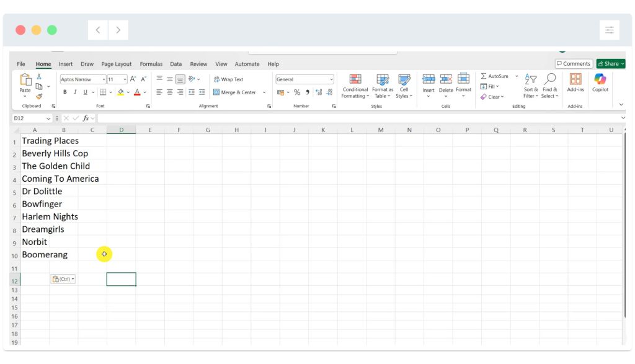635x364 pixels.
Task: Select column D header
Action: 121,130
